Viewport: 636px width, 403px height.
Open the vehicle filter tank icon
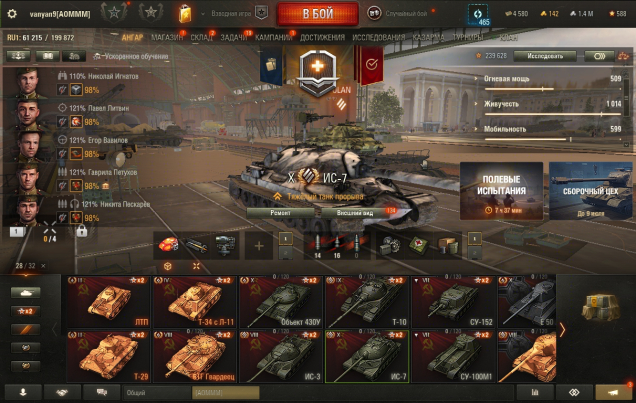tap(26, 292)
